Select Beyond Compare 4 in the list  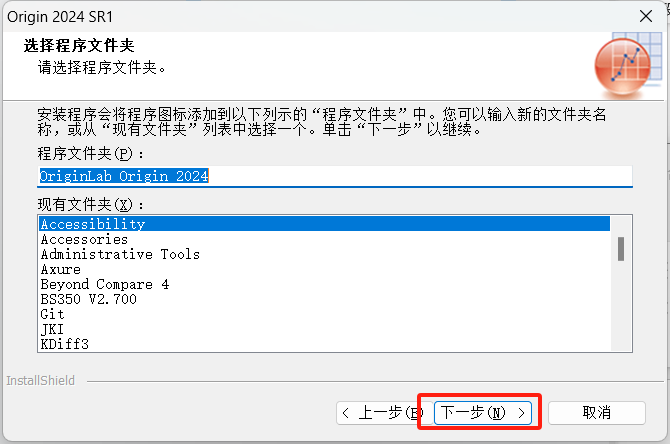point(324,284)
